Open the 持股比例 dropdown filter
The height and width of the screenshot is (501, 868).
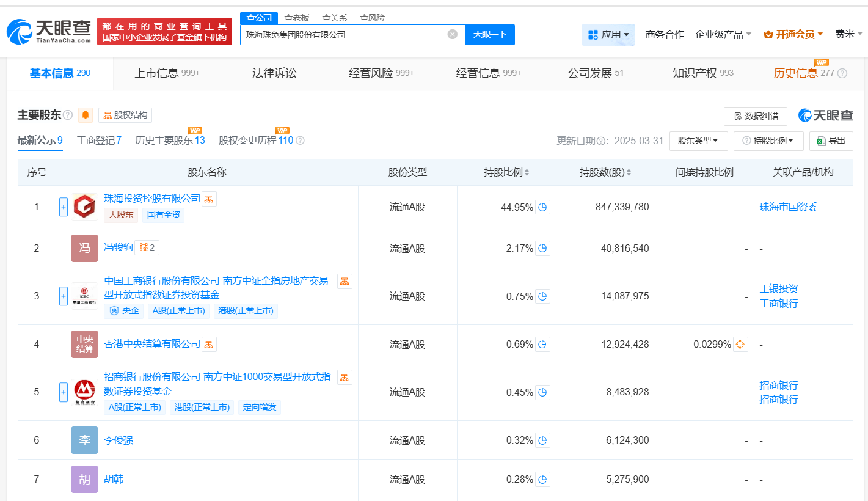tap(768, 141)
